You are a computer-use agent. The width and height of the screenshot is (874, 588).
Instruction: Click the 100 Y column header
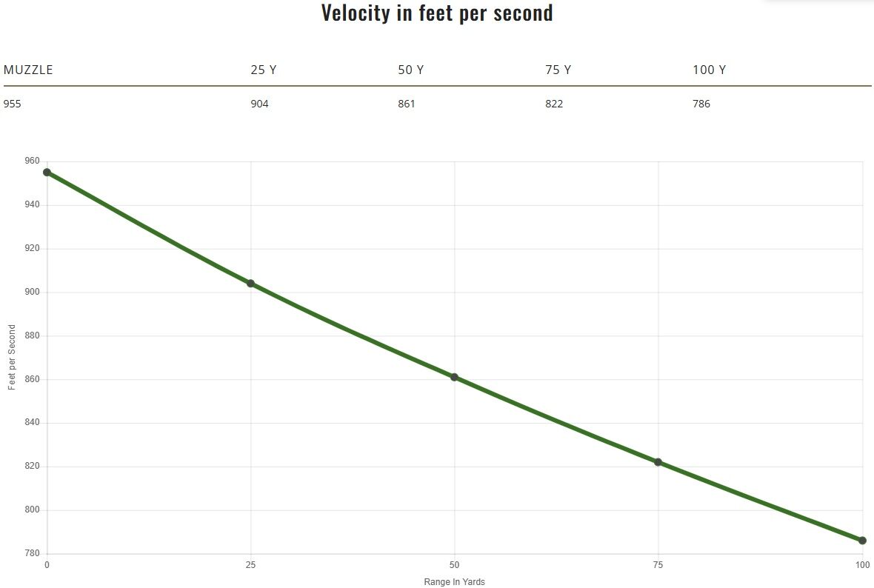click(x=709, y=70)
